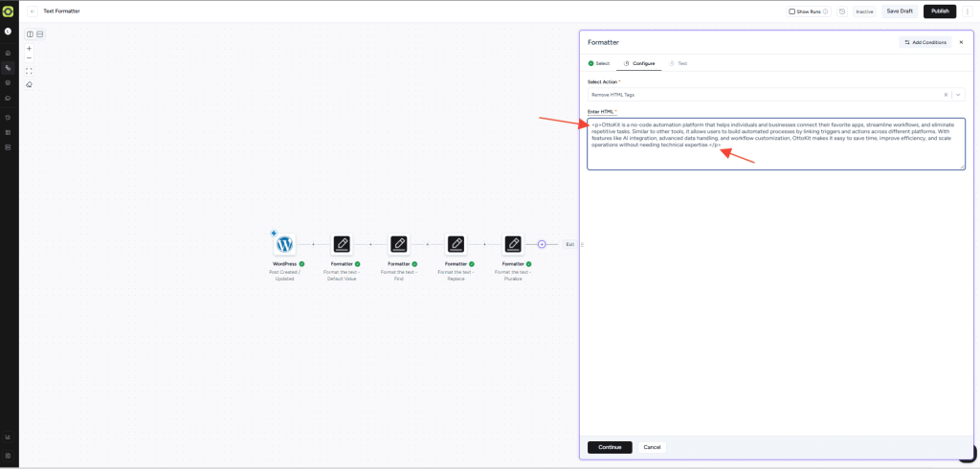Click the zoom out minus icon on canvas

pyautogui.click(x=29, y=58)
